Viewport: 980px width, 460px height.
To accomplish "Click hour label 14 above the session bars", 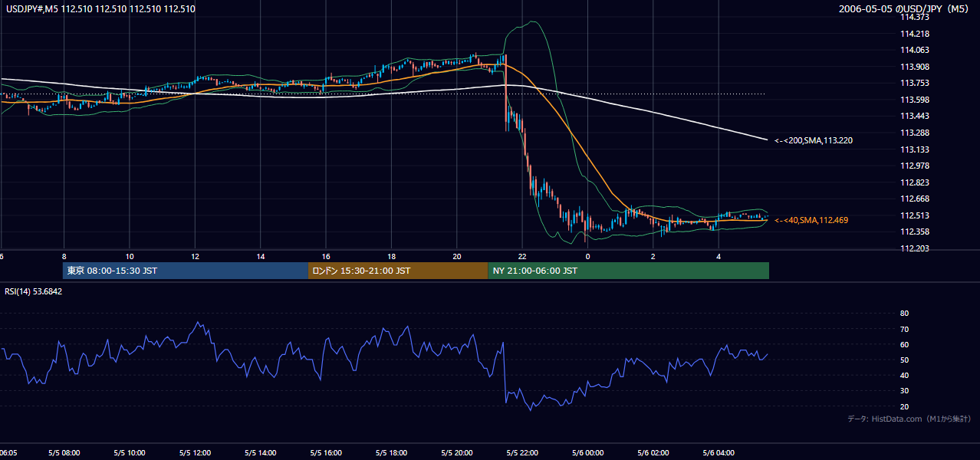I will pos(261,257).
